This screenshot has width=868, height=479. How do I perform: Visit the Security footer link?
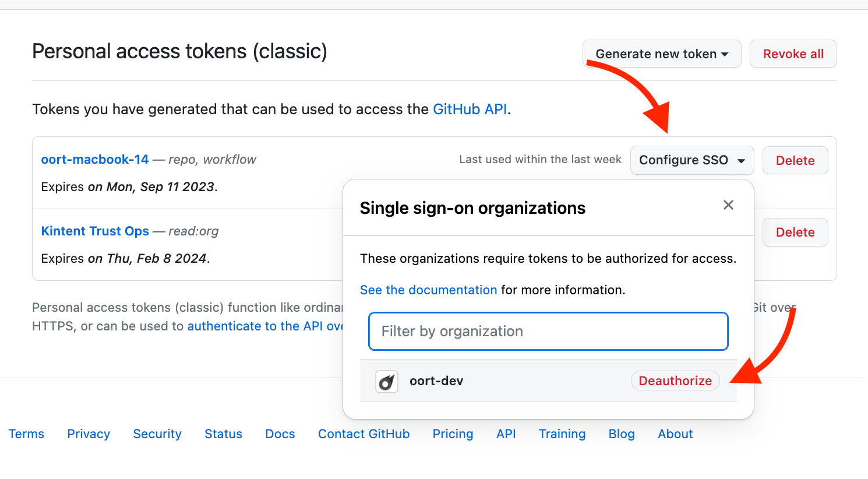coord(157,434)
